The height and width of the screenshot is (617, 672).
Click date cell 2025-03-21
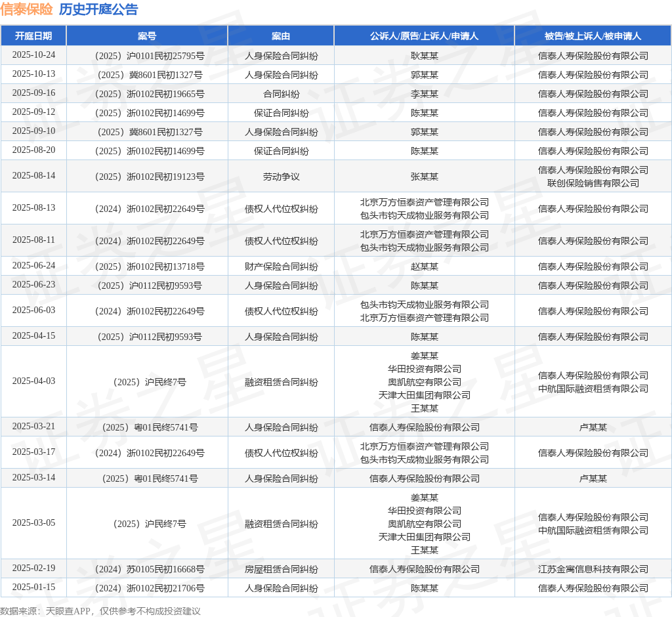coord(33,426)
